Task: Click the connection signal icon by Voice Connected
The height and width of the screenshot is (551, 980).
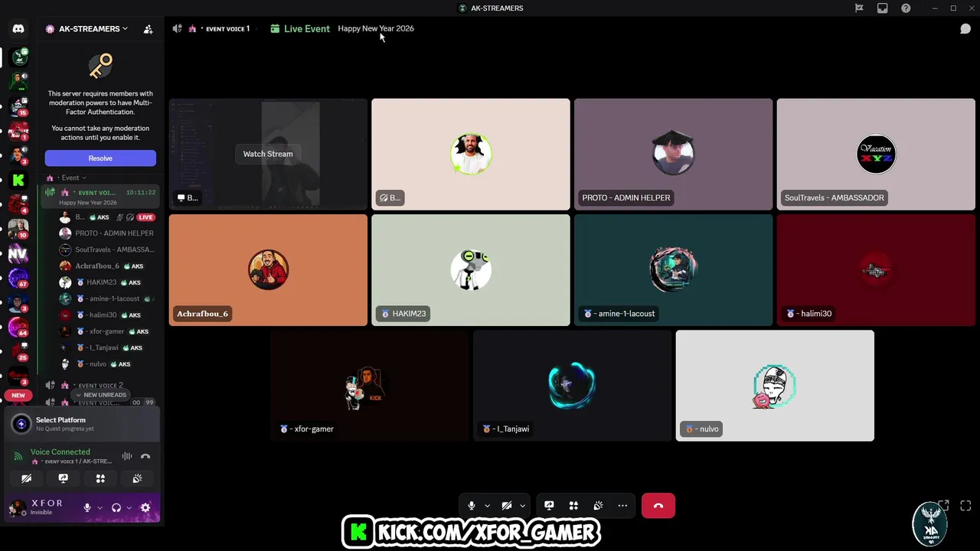Action: 18,457
